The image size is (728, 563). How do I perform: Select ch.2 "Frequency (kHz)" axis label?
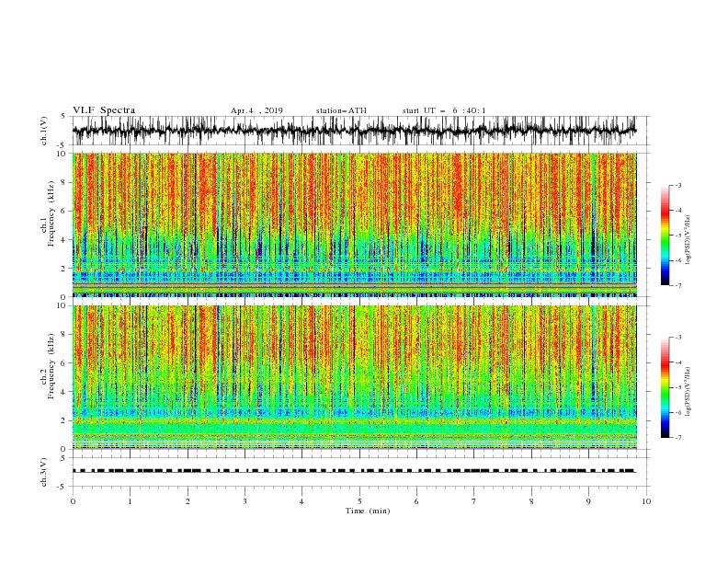[51, 366]
